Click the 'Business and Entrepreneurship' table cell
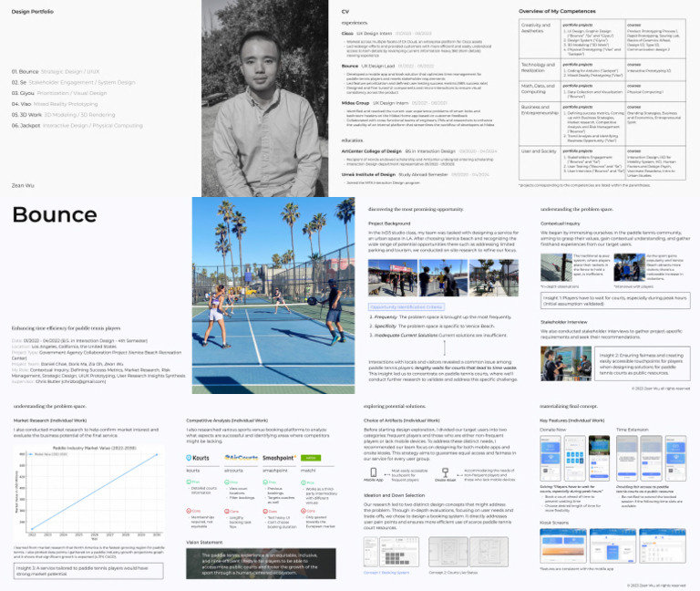Screen dimensions: 700x591 point(540,124)
